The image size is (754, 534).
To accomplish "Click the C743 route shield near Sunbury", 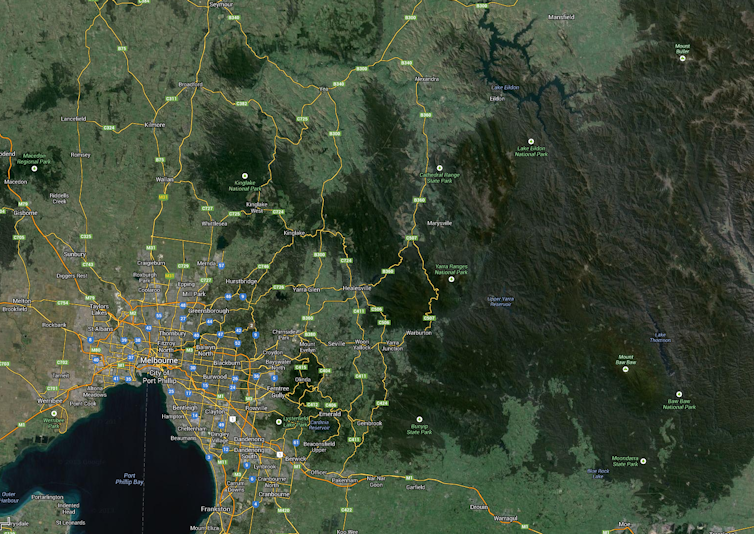I will click(x=88, y=265).
